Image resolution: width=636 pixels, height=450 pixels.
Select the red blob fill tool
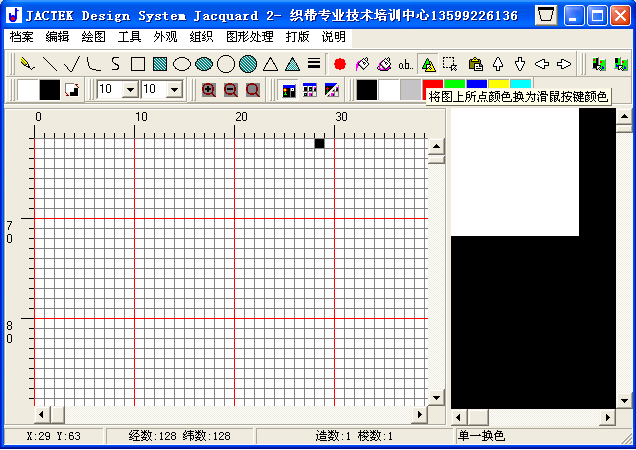(x=340, y=64)
